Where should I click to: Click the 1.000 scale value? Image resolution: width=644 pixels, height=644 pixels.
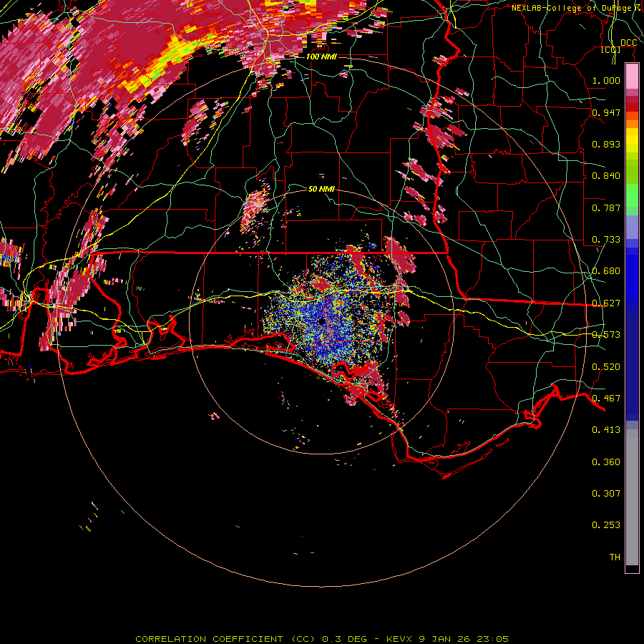(606, 80)
